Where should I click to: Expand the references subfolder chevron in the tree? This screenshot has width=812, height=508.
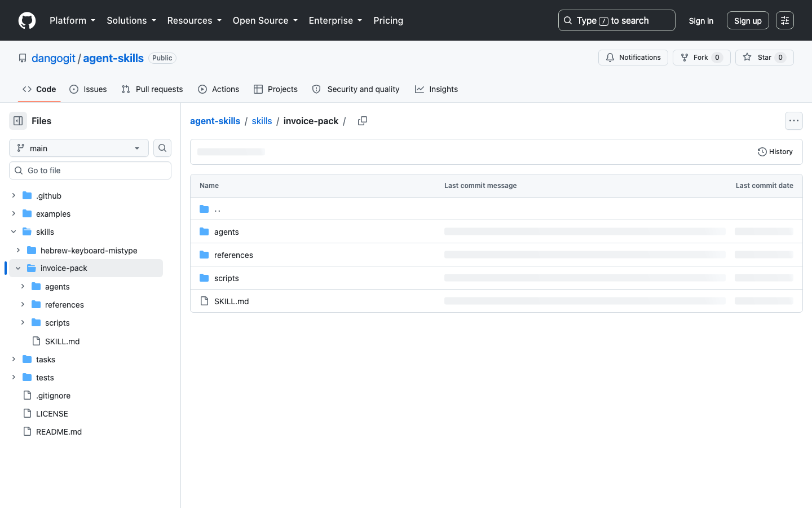[x=23, y=305]
